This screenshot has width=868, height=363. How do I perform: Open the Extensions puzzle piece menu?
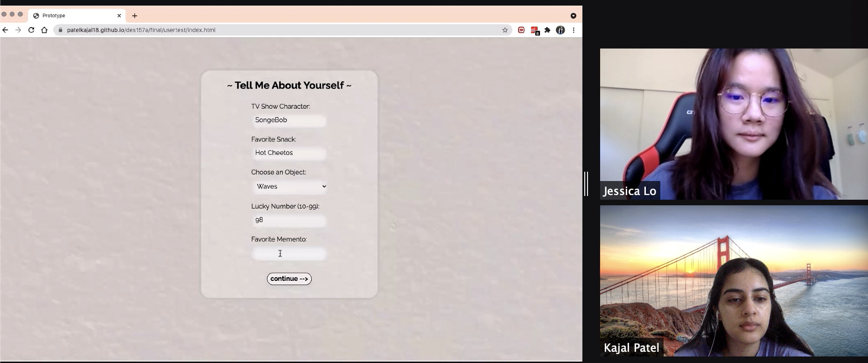click(x=547, y=30)
